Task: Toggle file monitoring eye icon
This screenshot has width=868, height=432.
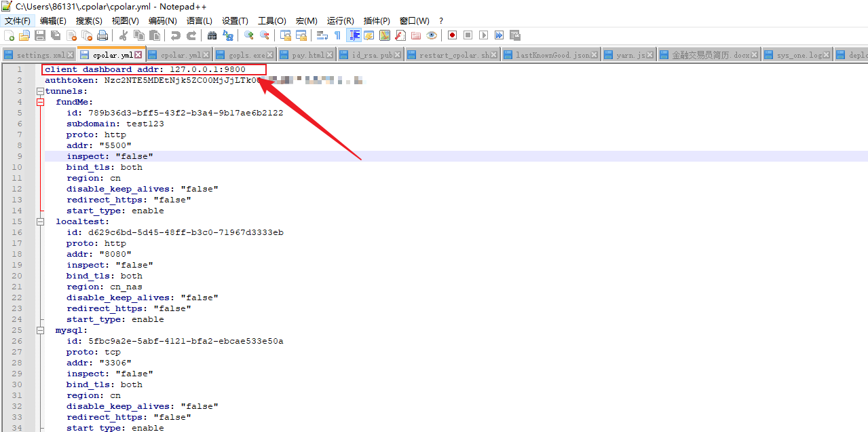Action: coord(432,35)
